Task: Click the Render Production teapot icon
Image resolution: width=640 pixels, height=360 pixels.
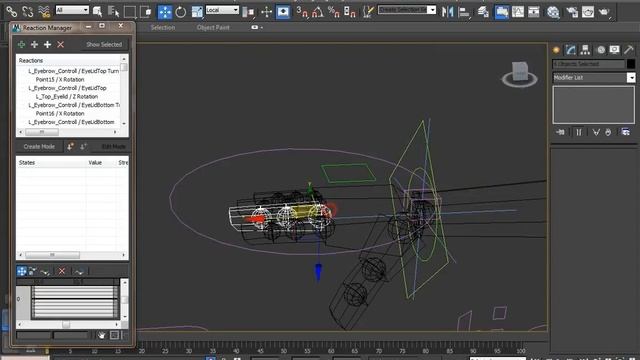Action: click(604, 12)
